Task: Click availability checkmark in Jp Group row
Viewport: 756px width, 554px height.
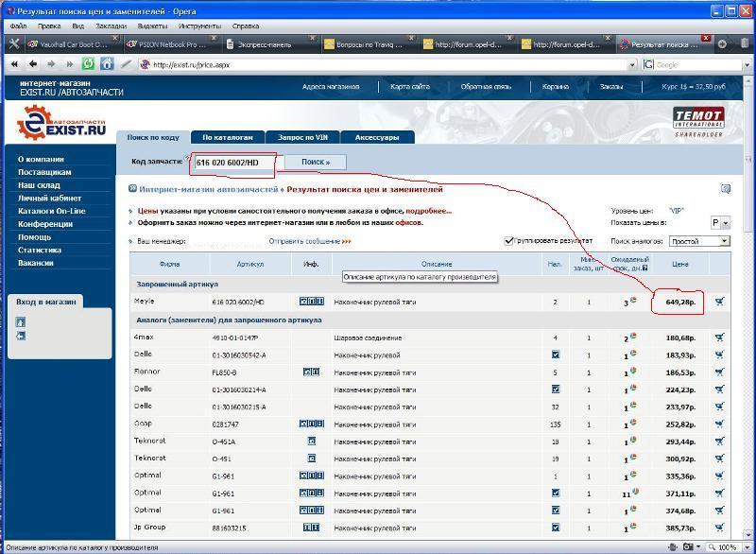Action: pyautogui.click(x=555, y=528)
